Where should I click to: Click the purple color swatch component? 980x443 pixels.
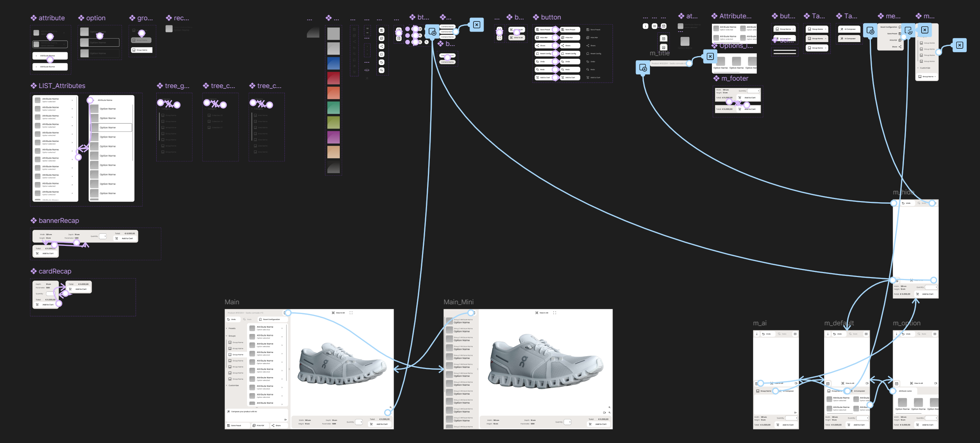click(333, 137)
